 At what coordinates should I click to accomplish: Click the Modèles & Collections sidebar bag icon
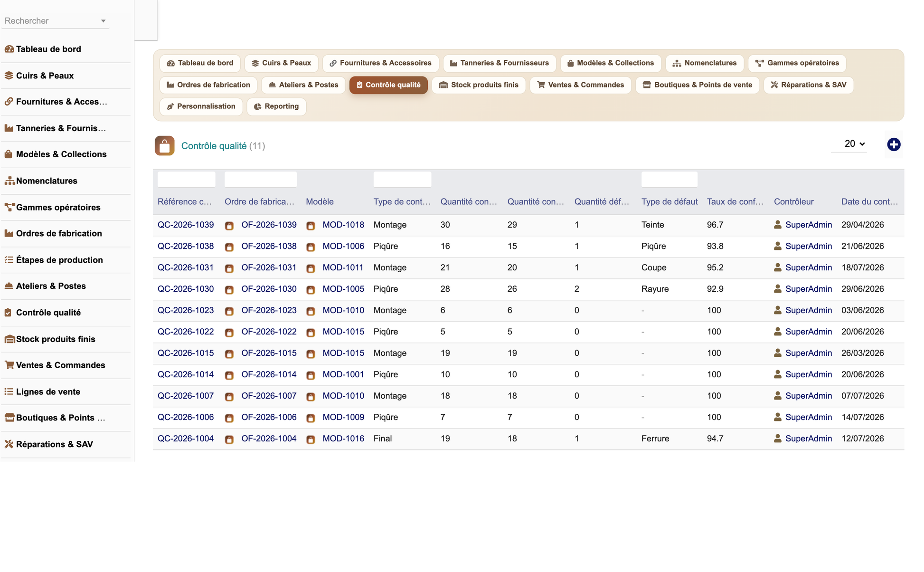9,154
